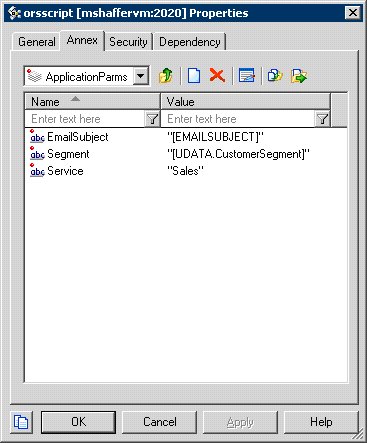Click the Help button
The width and height of the screenshot is (367, 443).
pos(321,422)
